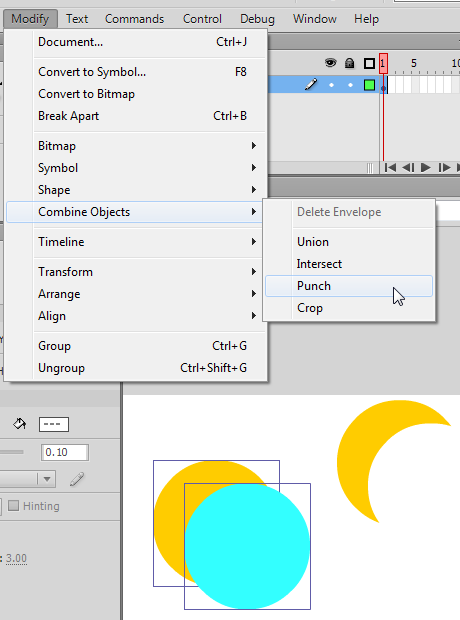Enable the Hinting checkbox
The image size is (460, 620).
click(13, 506)
